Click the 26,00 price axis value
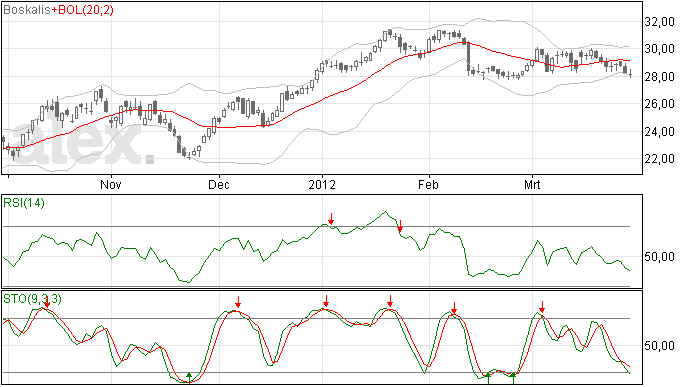 tap(659, 104)
